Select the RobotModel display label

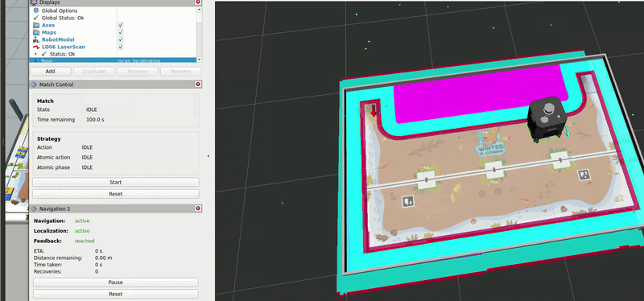click(58, 39)
